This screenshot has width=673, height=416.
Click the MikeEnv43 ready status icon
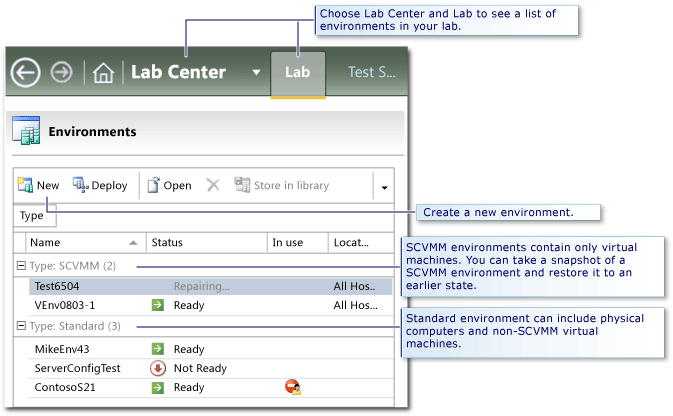point(158,349)
